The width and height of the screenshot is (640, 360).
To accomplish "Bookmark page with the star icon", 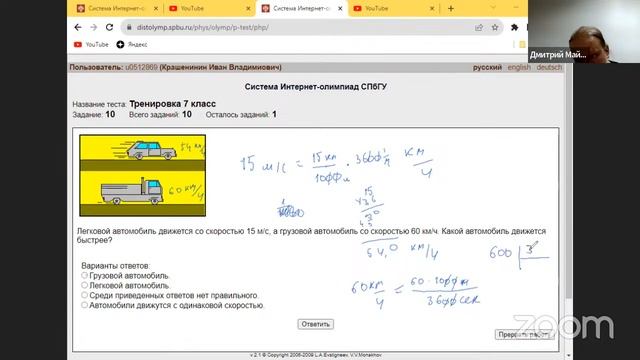I will pos(495,27).
